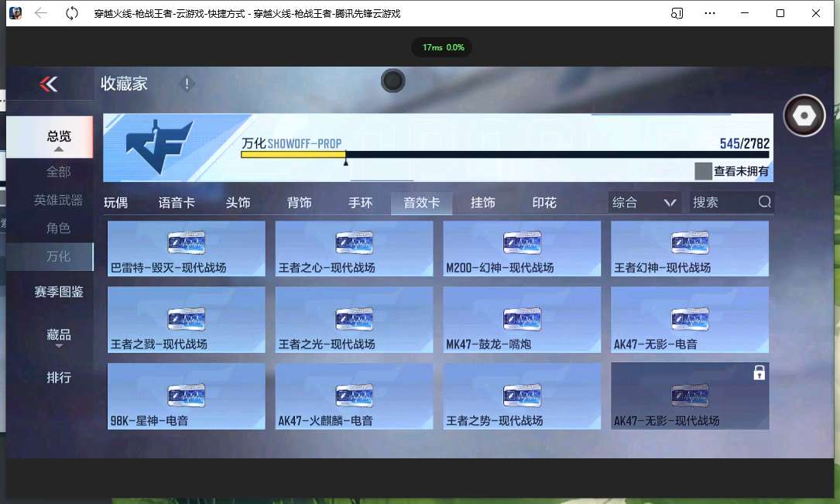This screenshot has width=840, height=504.
Task: Select 英雄武器 in the sidebar
Action: pos(58,201)
